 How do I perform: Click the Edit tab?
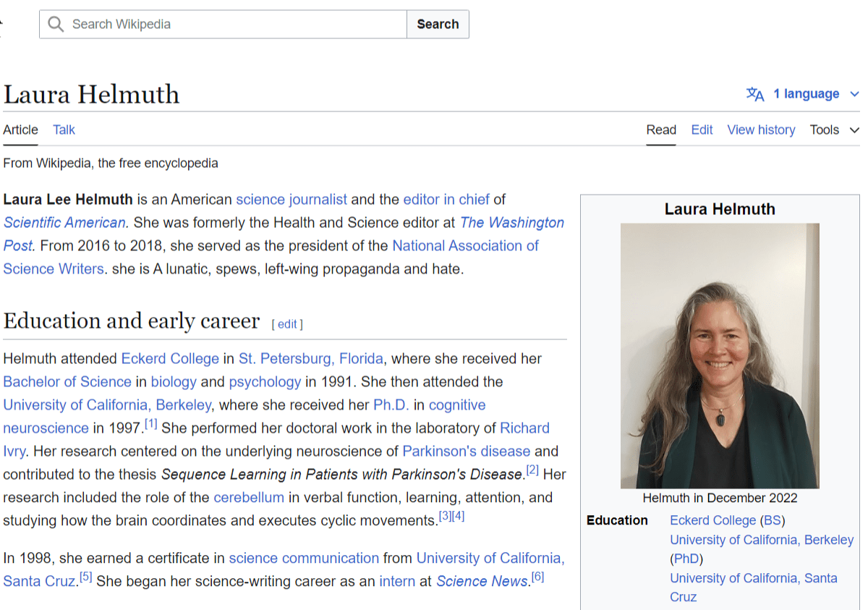702,130
